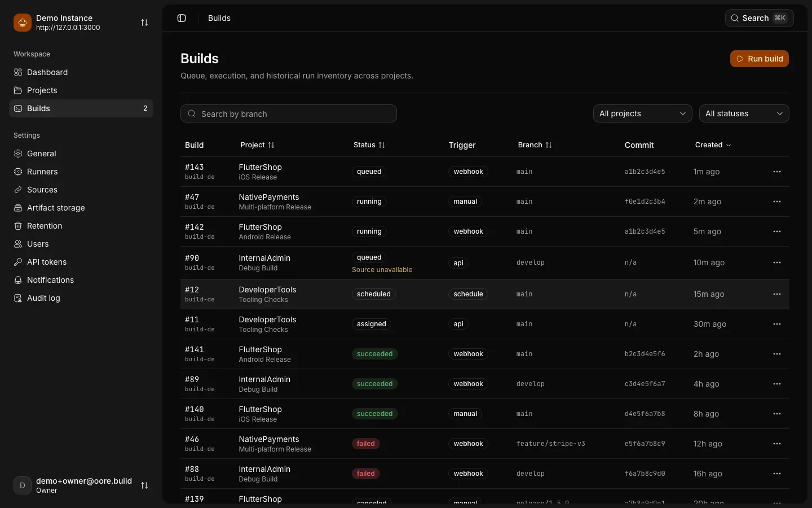Click build number #47

click(192, 197)
